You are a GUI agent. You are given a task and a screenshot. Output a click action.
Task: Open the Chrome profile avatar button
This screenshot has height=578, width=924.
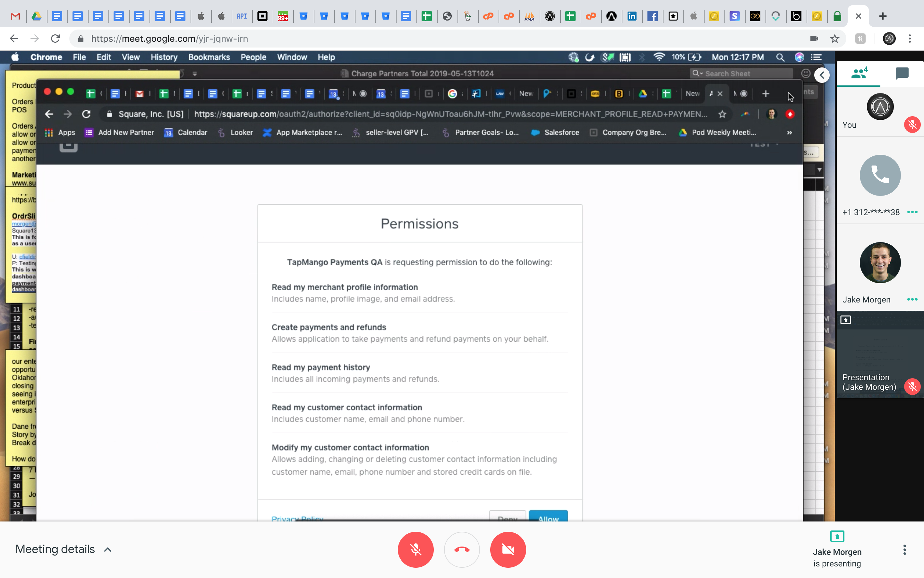pyautogui.click(x=889, y=39)
